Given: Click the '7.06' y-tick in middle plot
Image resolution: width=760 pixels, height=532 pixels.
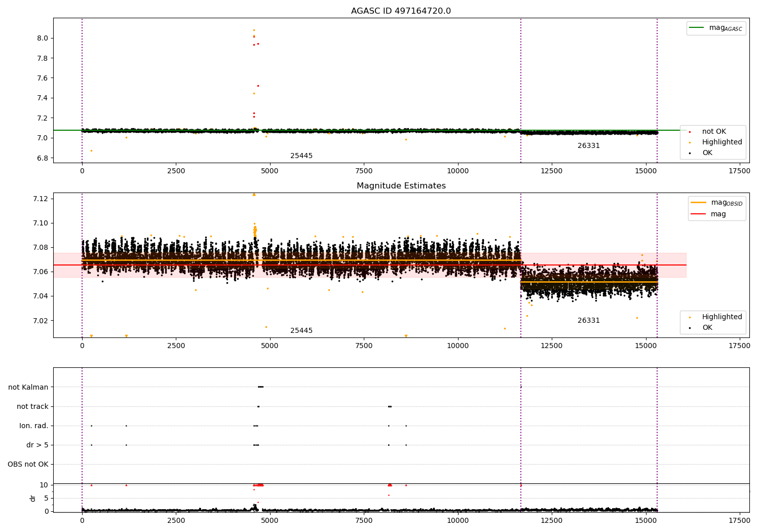Looking at the screenshot, I should click(40, 272).
